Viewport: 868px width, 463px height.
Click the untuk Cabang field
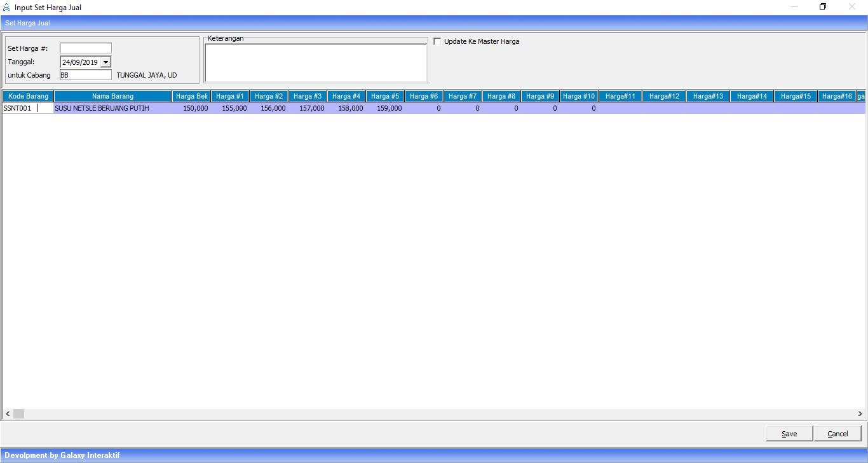click(x=85, y=75)
